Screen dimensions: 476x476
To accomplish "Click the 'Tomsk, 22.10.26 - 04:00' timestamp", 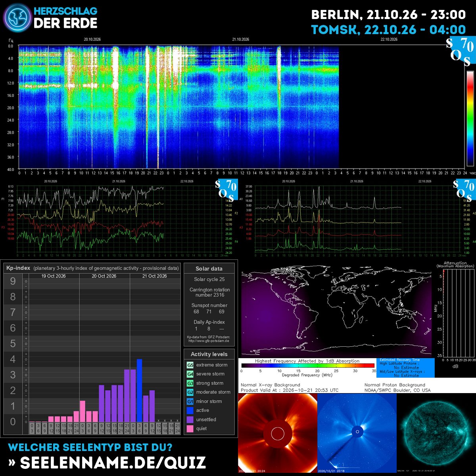I will (388, 30).
